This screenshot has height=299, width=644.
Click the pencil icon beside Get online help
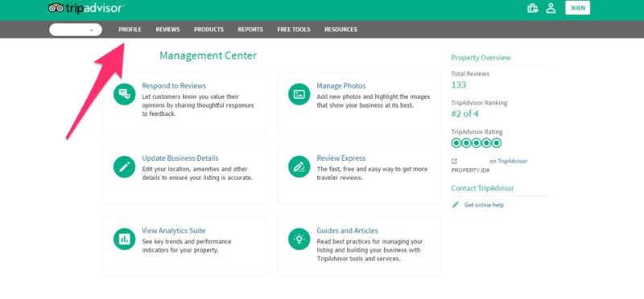pyautogui.click(x=455, y=205)
